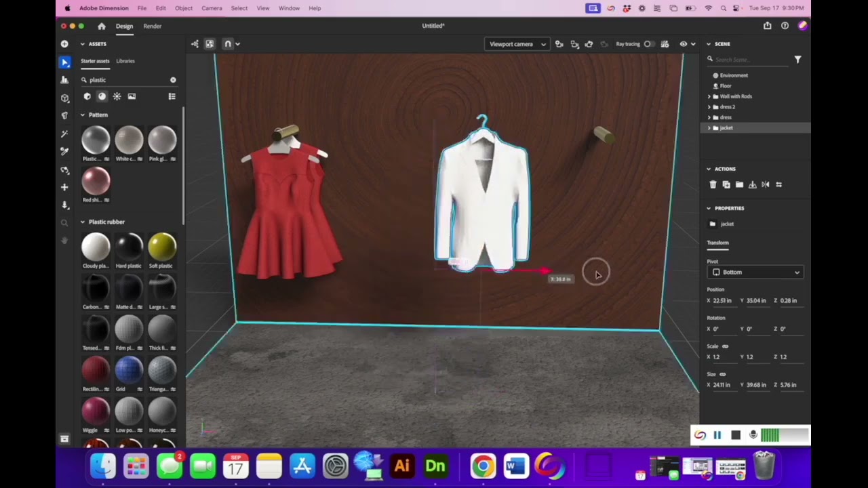Toggle the snapping magnet button
This screenshot has width=868, height=488.
(x=228, y=44)
